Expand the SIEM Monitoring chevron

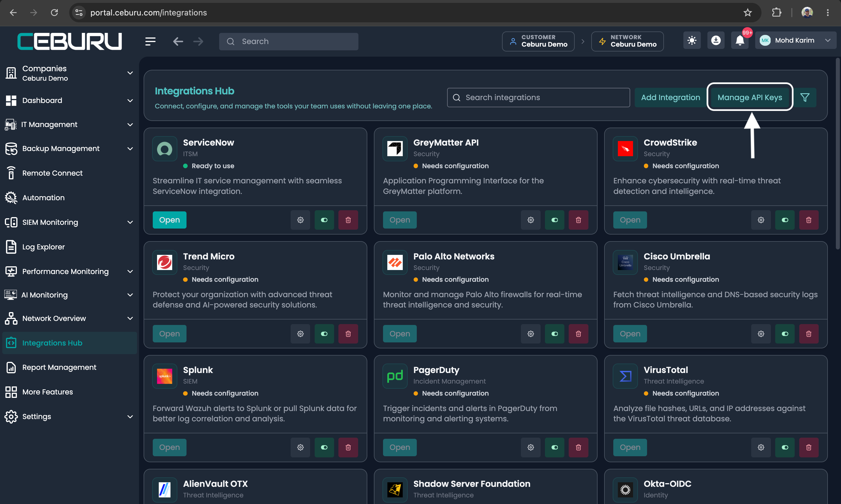point(130,222)
